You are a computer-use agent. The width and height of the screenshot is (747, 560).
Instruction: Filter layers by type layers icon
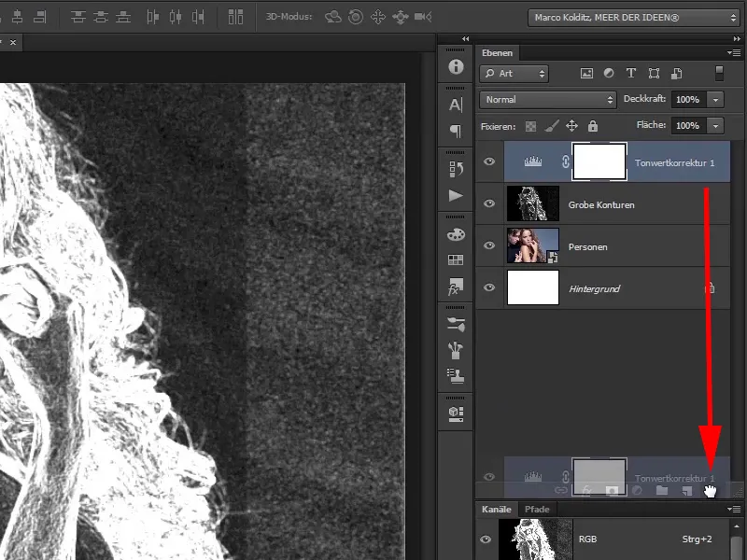point(631,74)
